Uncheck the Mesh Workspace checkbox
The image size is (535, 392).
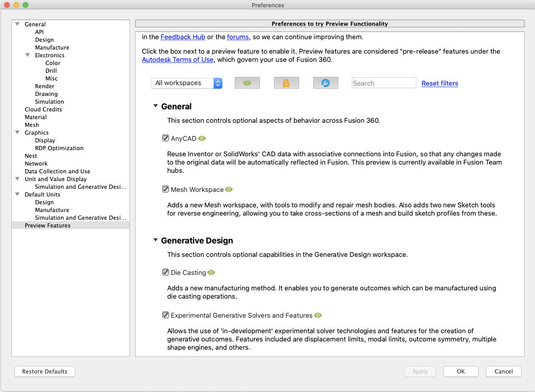tap(166, 190)
